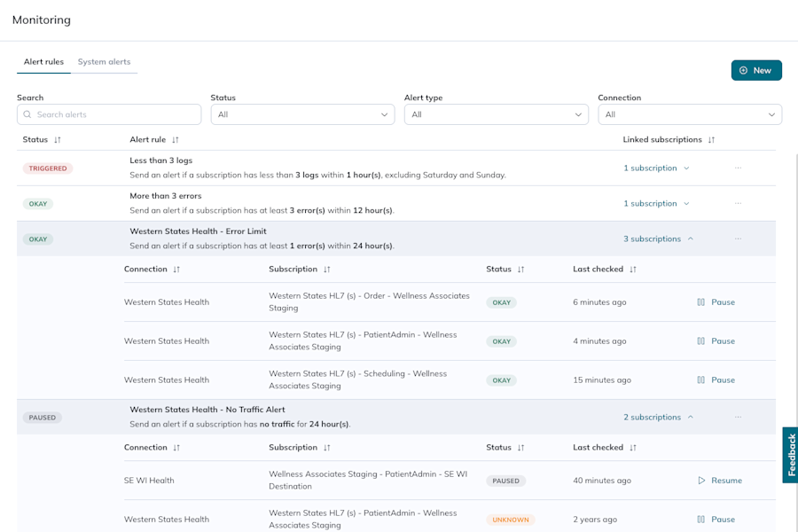
Task: Sort the No Traffic Alert subscriptions by Status
Action: (x=520, y=448)
